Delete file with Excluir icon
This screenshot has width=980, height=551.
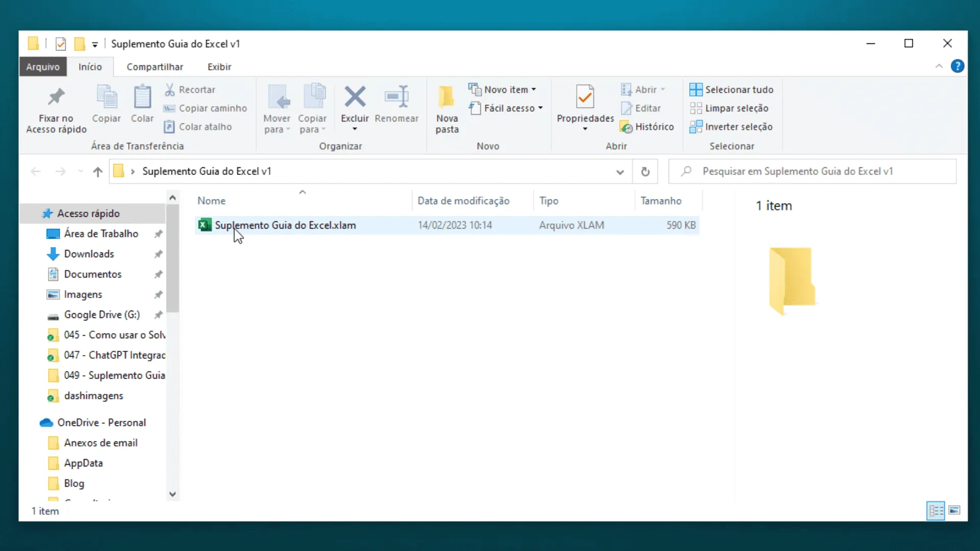pos(355,98)
